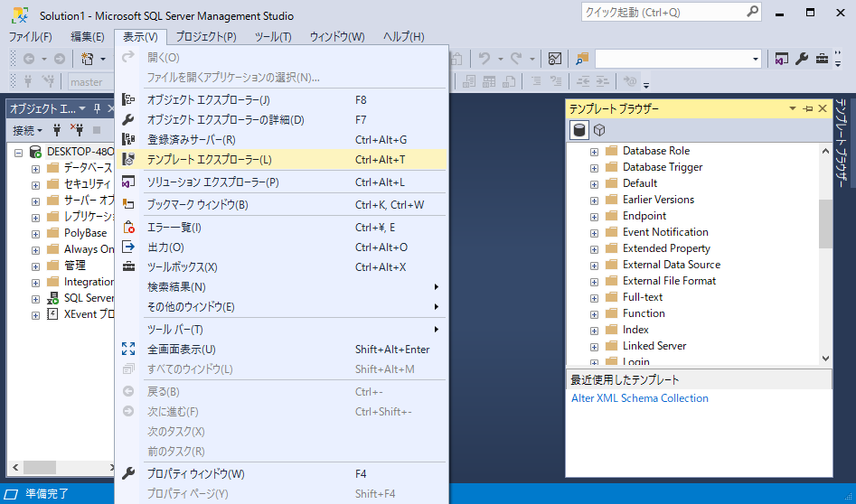Image resolution: width=856 pixels, height=504 pixels.
Task: Click the Template Browser vertical scrollbar thumb
Action: [825, 223]
